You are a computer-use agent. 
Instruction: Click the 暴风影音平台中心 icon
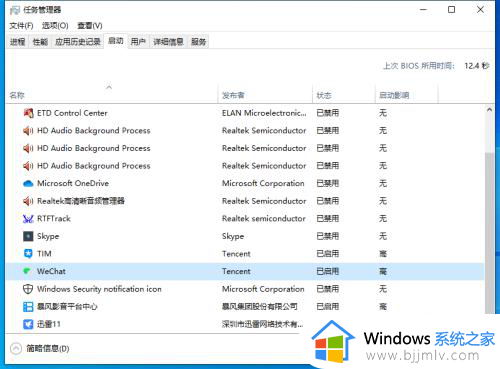coord(28,307)
